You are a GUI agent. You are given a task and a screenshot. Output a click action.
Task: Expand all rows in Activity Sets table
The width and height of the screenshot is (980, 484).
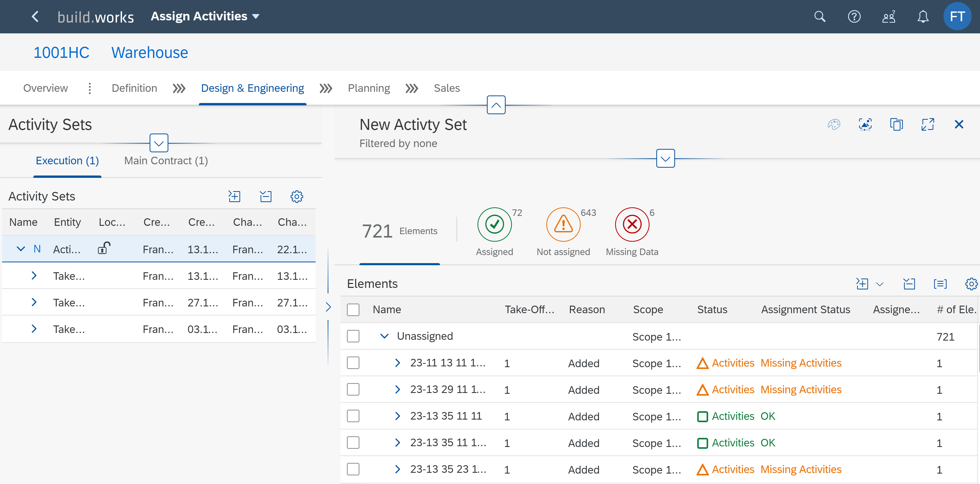234,196
